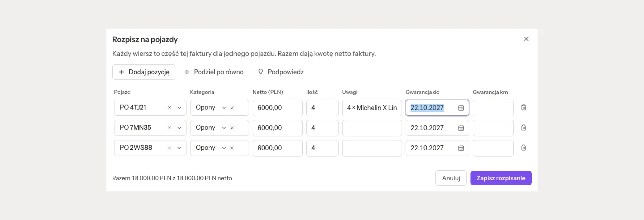Clear Opony category in PO 7MN35 row
This screenshot has height=220, width=644.
pyautogui.click(x=232, y=128)
